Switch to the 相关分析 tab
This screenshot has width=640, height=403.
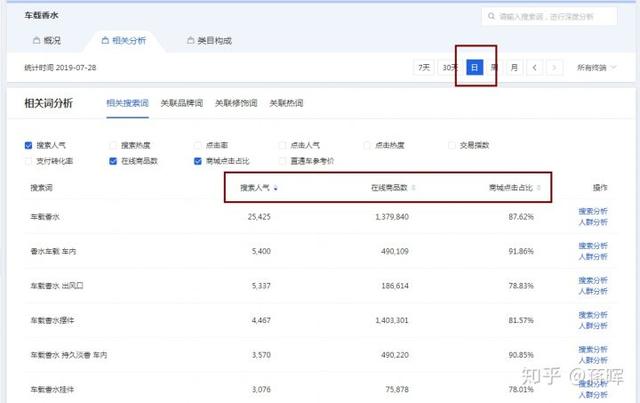[124, 40]
